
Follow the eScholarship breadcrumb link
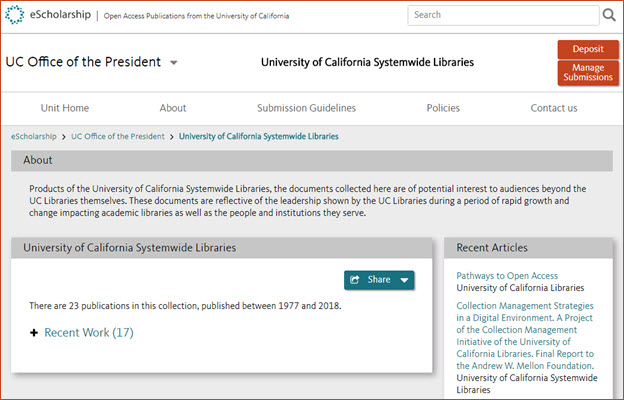34,136
